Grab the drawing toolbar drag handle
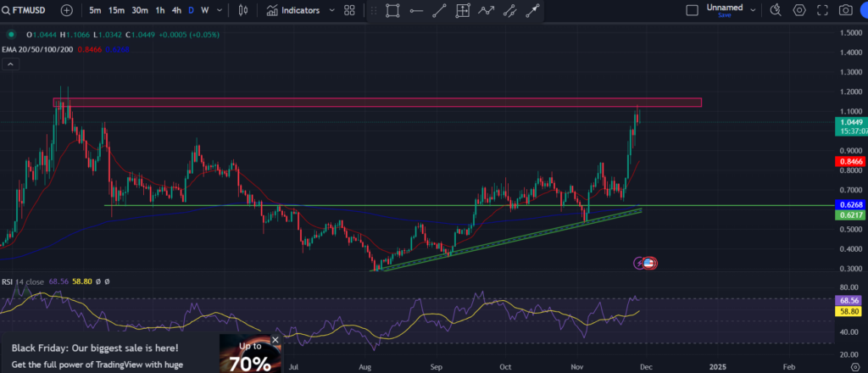 coord(374,10)
